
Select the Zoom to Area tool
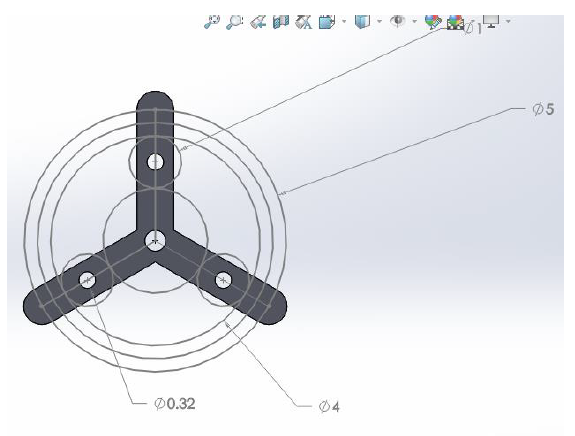pyautogui.click(x=235, y=22)
